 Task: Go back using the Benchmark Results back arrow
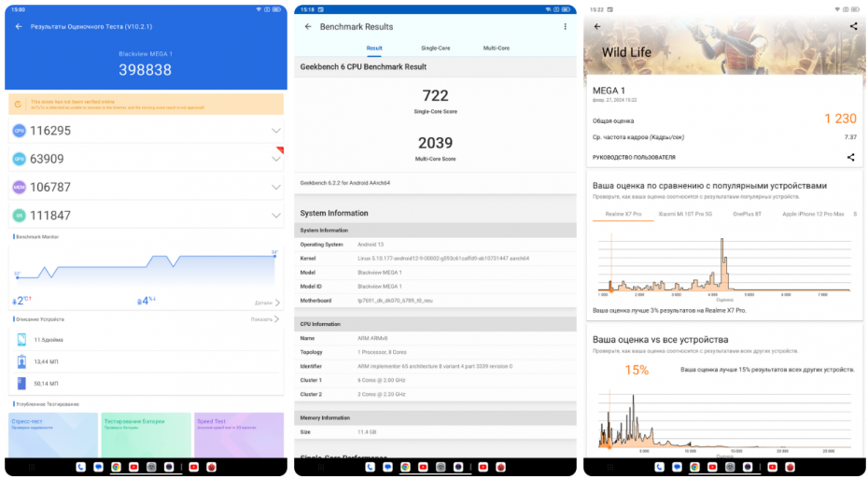tap(308, 26)
